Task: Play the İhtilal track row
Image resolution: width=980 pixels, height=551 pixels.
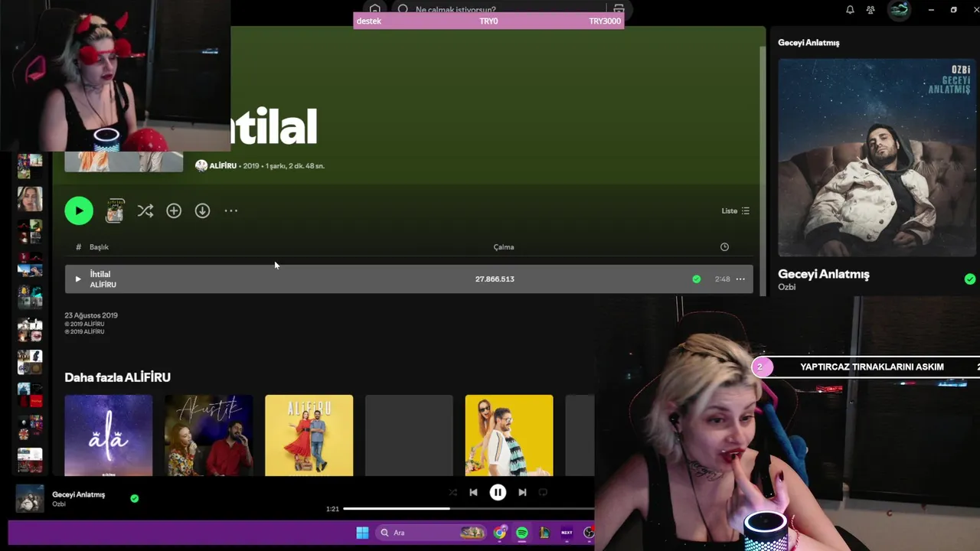Action: click(x=77, y=279)
